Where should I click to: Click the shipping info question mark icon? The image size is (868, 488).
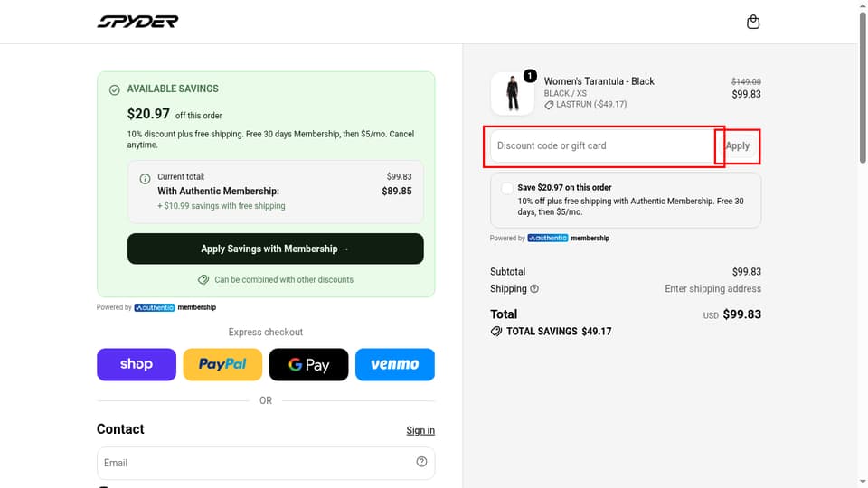pyautogui.click(x=534, y=289)
